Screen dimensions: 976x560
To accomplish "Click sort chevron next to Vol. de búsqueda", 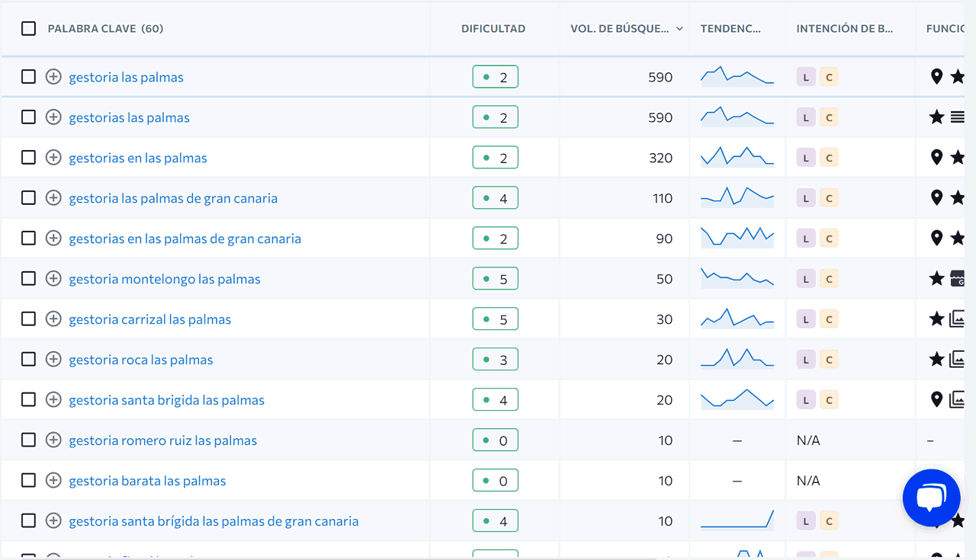I will (x=679, y=29).
